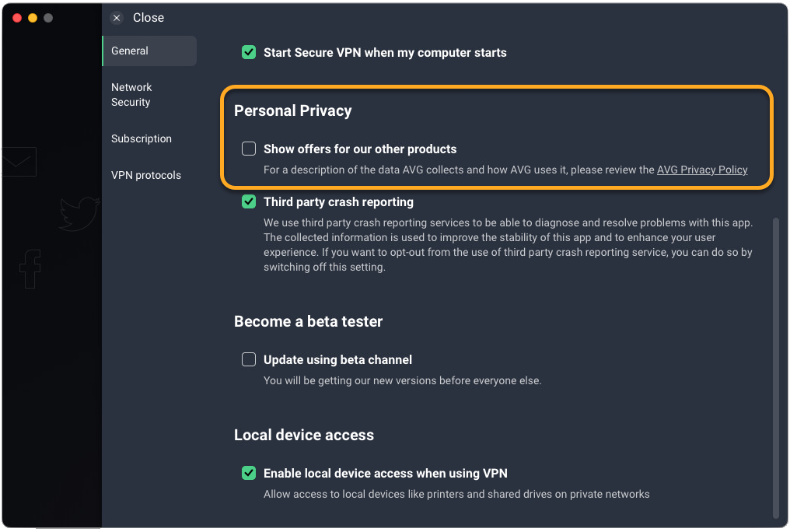Viewport: 790px width, 532px height.
Task: Click the red window close button
Action: click(17, 18)
